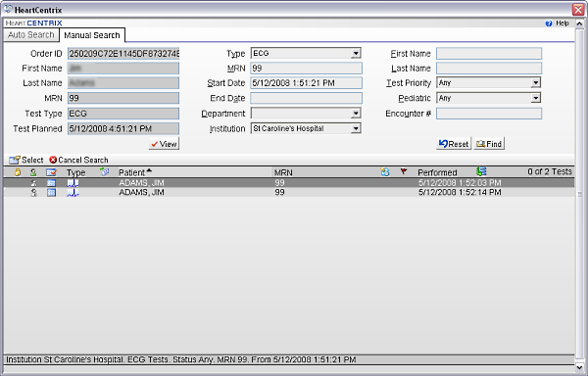Screen dimensions: 588x376
Task: Click the ECG waveform icon in first row
Action: [x=73, y=183]
